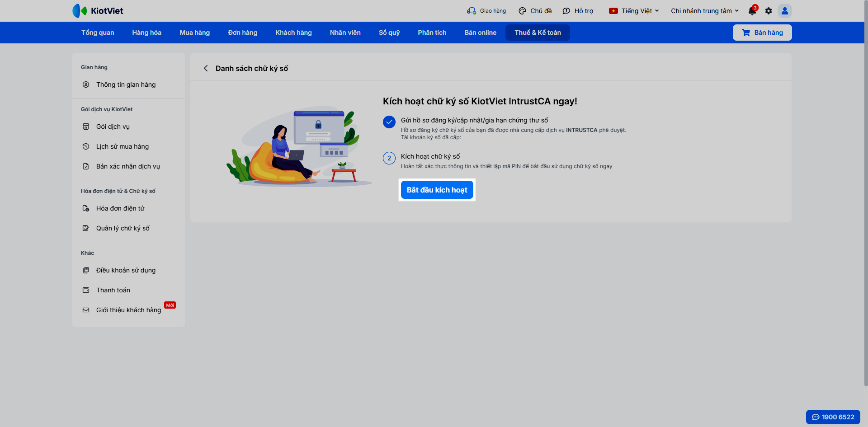
Task: Open the Thuế & Kế toán menu
Action: pyautogui.click(x=538, y=33)
